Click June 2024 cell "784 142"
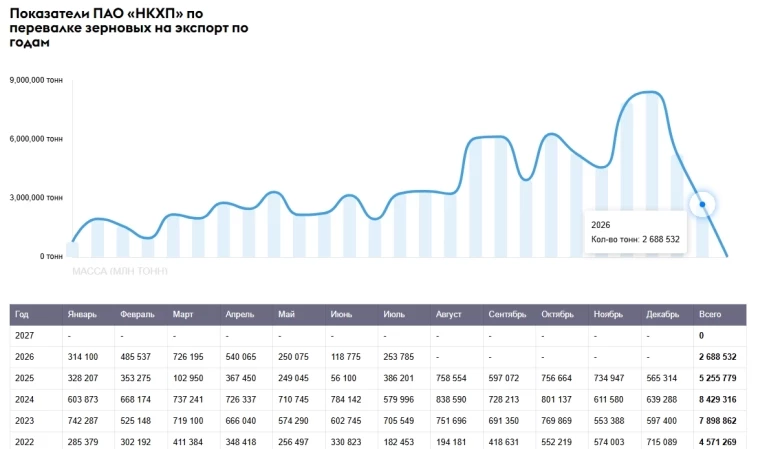The width and height of the screenshot is (758, 449). [346, 399]
